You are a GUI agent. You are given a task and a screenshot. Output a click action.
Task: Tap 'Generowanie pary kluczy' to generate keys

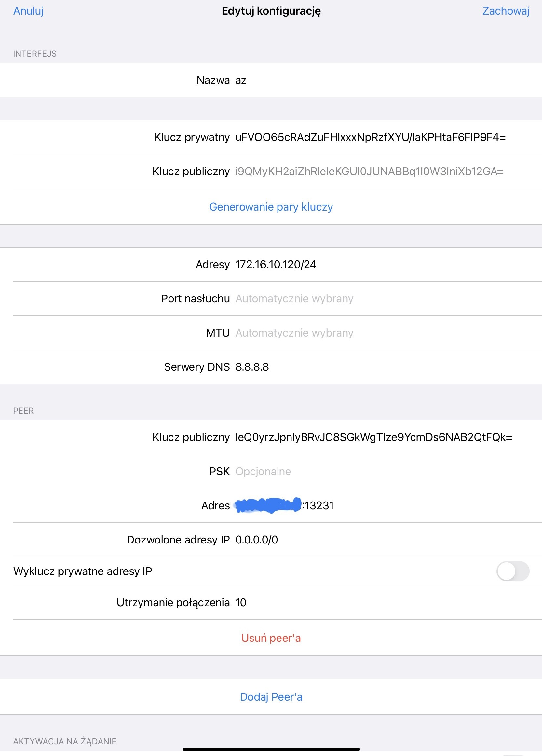[x=270, y=207]
